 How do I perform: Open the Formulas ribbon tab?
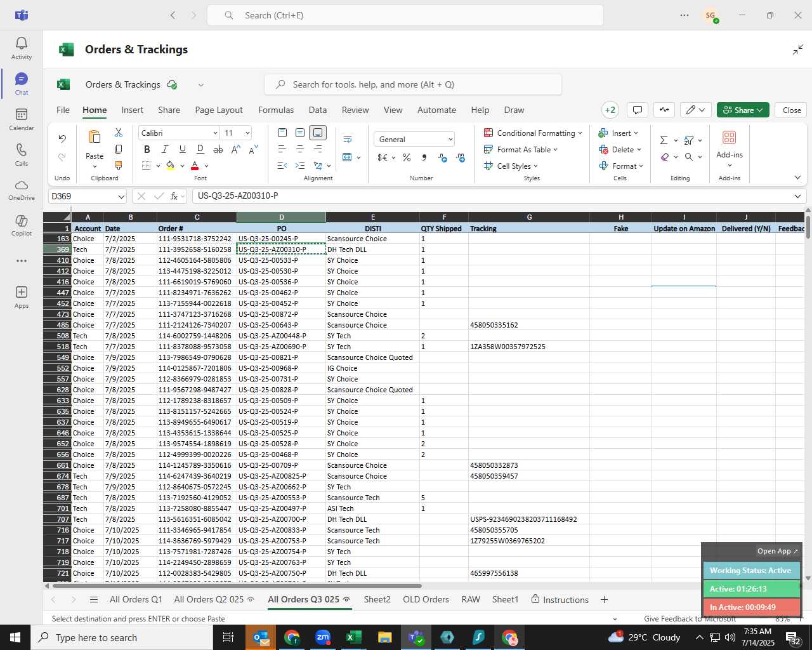[276, 110]
